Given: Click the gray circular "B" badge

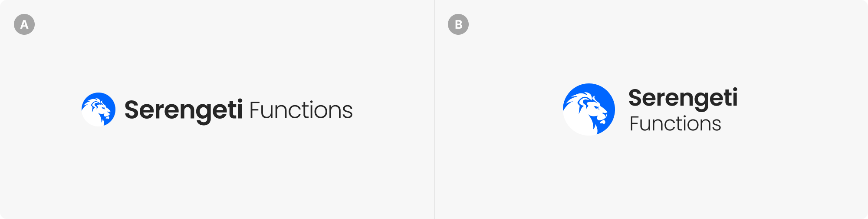Looking at the screenshot, I should [458, 24].
